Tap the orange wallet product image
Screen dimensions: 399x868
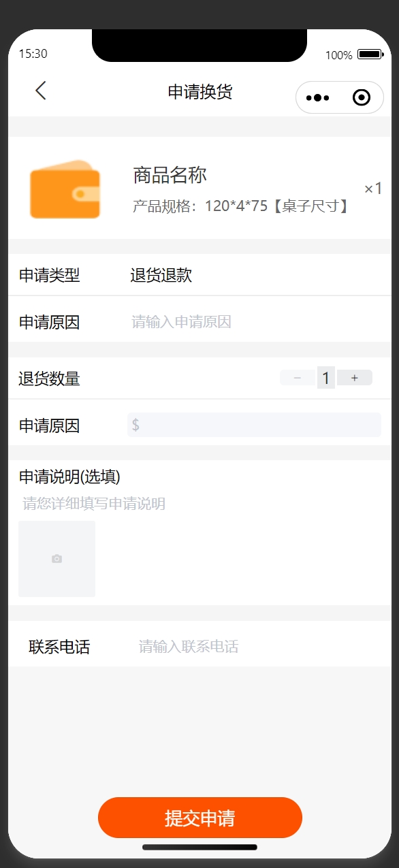pos(65,189)
